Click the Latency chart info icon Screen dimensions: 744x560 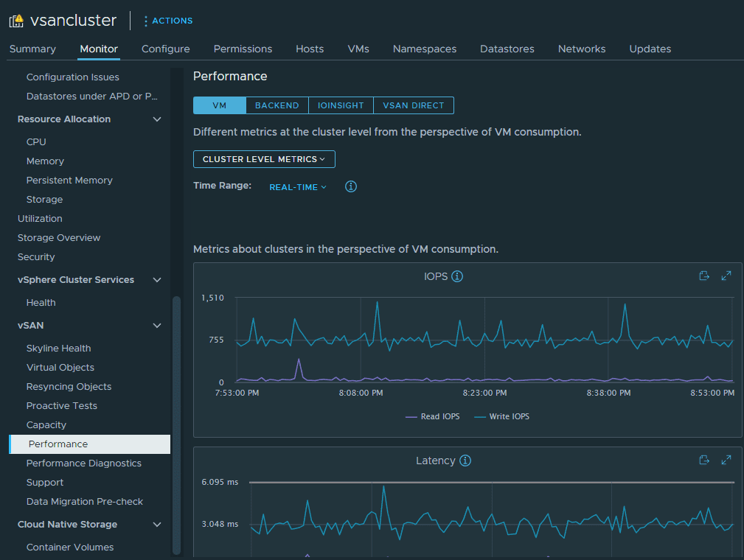pyautogui.click(x=465, y=461)
